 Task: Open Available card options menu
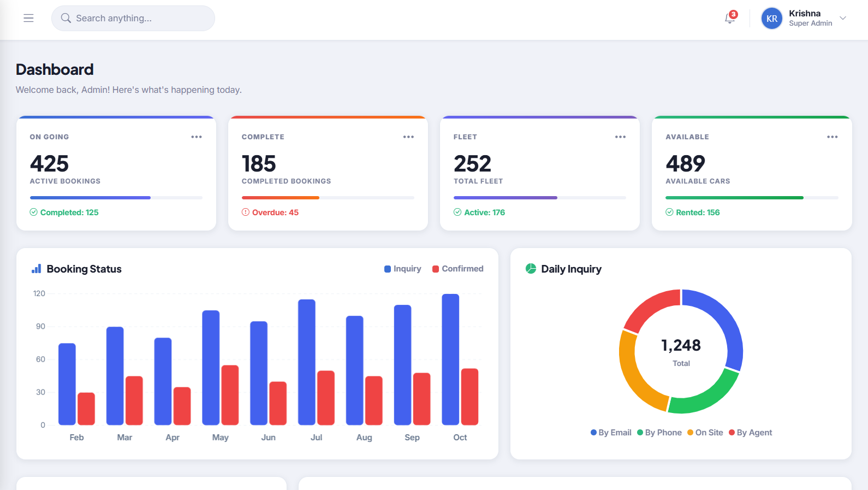833,137
